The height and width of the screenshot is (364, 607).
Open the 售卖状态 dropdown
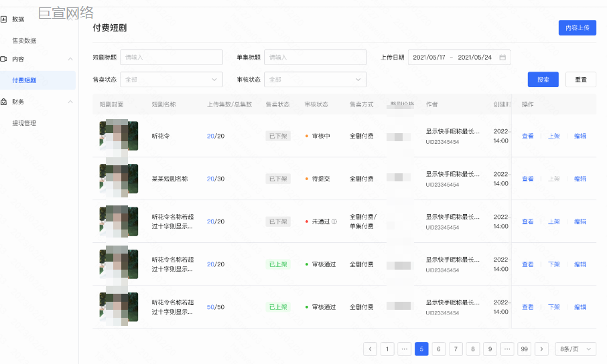172,80
